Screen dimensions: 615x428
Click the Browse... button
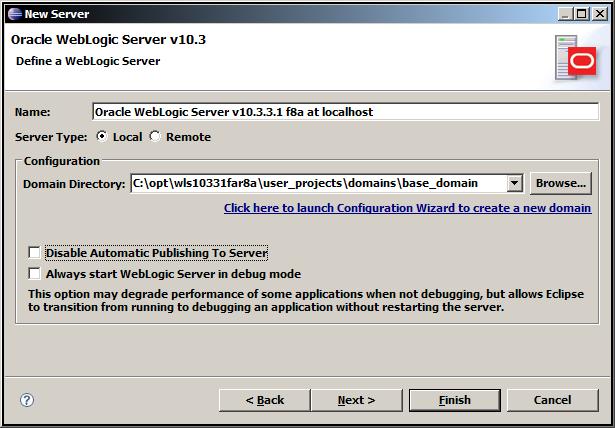coord(560,183)
